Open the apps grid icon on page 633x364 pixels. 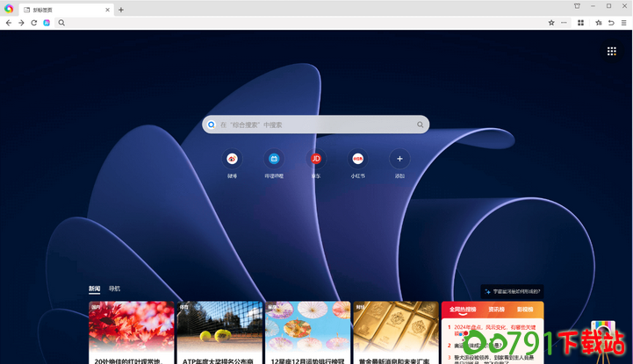point(612,52)
